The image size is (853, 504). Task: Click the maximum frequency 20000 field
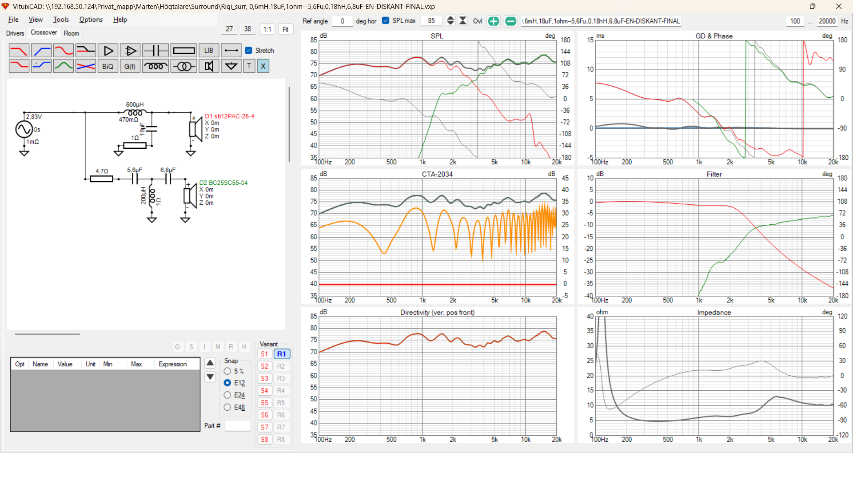click(x=827, y=21)
